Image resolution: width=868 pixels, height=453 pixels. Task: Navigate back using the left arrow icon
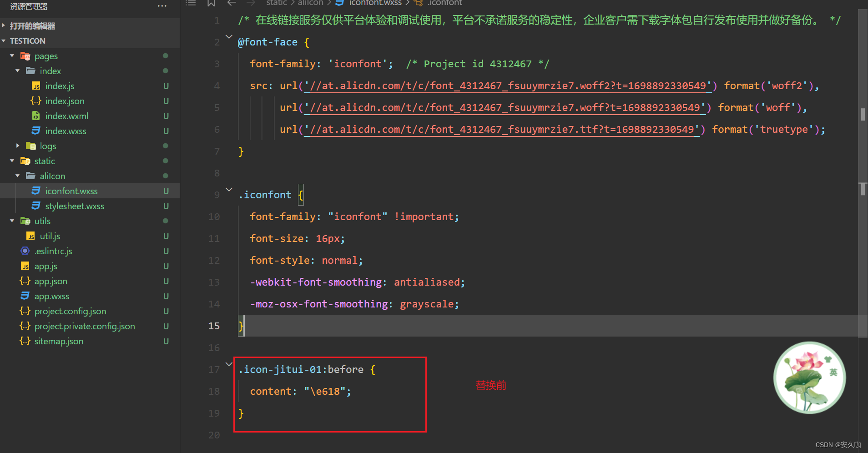tap(231, 3)
